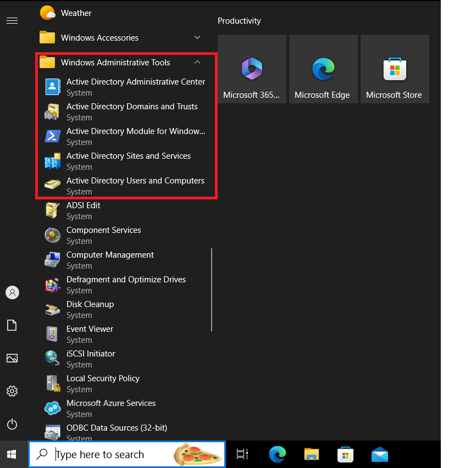This screenshot has width=476, height=468.
Task: Open the user account icon in sidebar
Action: click(x=13, y=293)
